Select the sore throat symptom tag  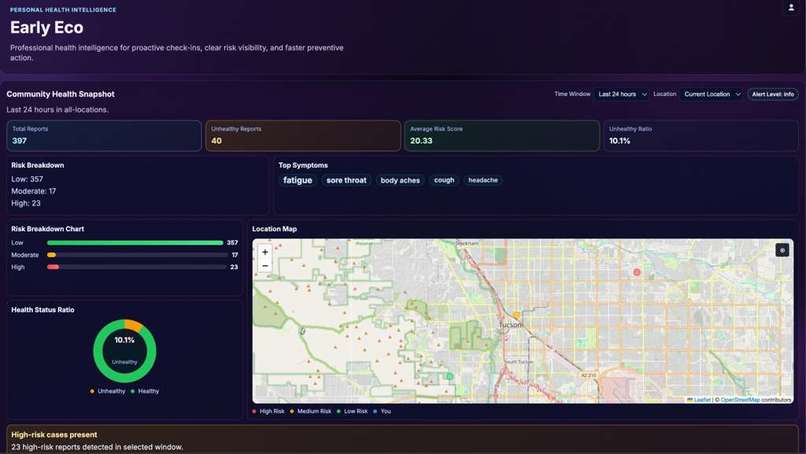[x=346, y=180]
